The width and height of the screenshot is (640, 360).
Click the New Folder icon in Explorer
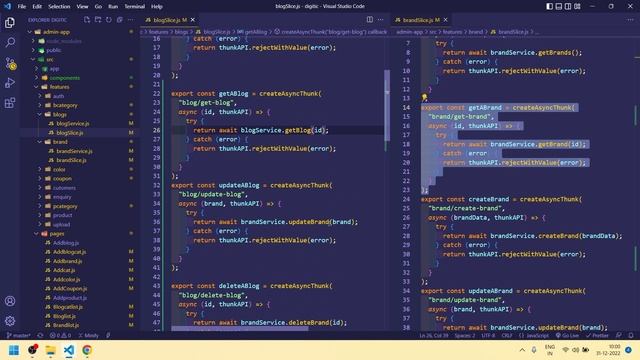(x=98, y=20)
